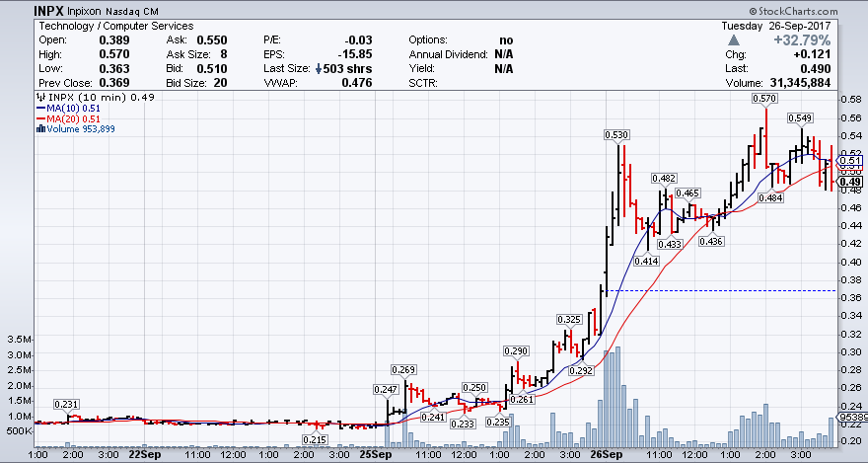The image size is (868, 463).
Task: Click the blue MA(10) legend line marker
Action: (x=38, y=108)
